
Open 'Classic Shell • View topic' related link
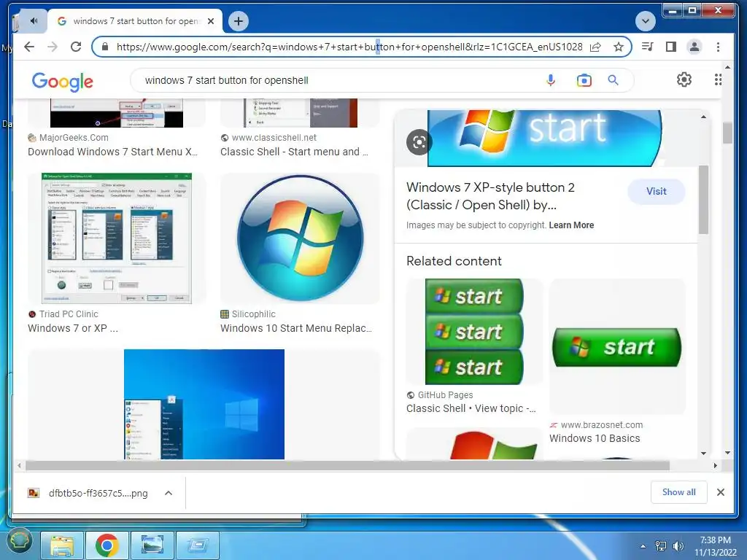(471, 408)
